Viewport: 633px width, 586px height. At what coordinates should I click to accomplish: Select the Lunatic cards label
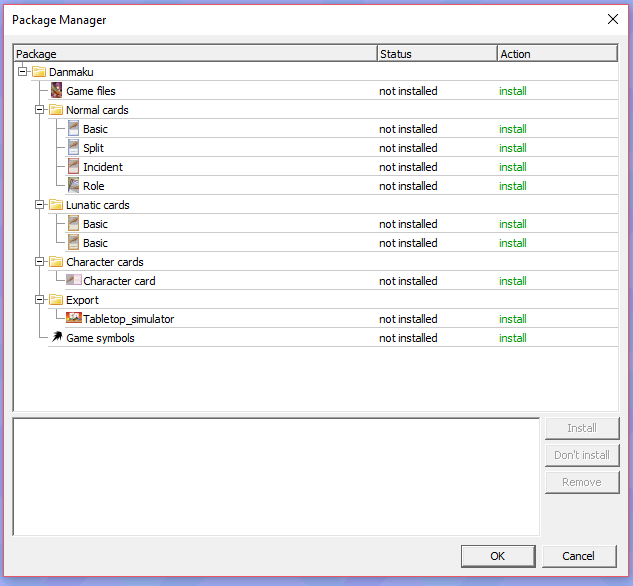click(x=98, y=205)
